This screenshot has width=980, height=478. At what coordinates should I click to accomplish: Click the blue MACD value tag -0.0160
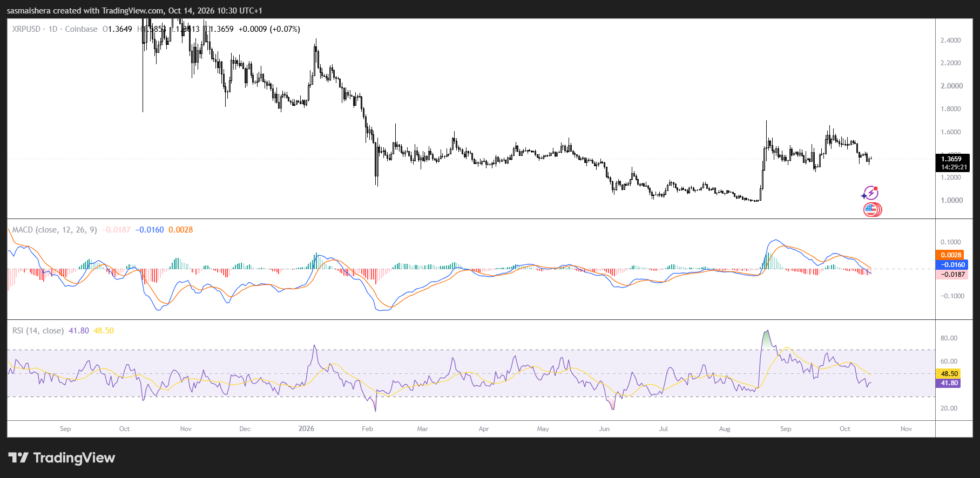tap(952, 265)
